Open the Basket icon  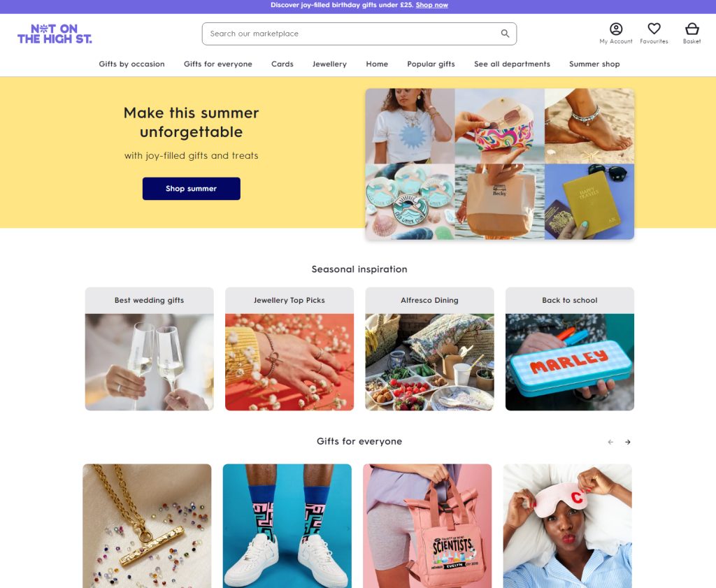(692, 29)
